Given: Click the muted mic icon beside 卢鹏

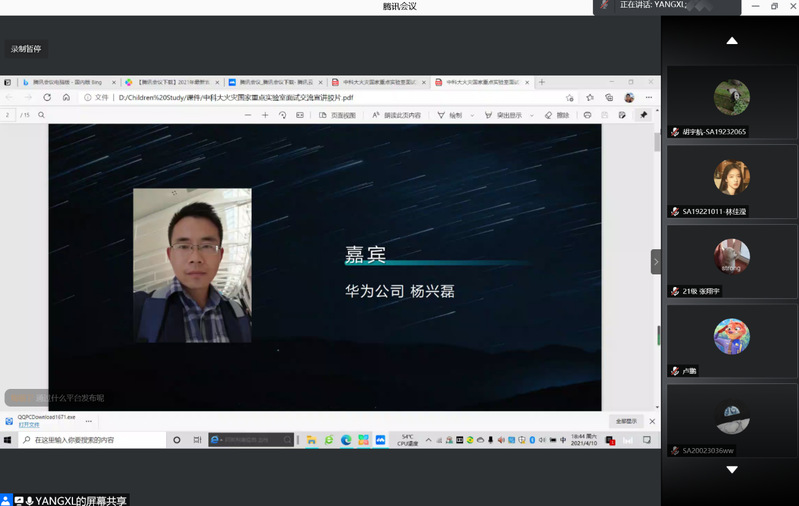Looking at the screenshot, I should point(675,371).
